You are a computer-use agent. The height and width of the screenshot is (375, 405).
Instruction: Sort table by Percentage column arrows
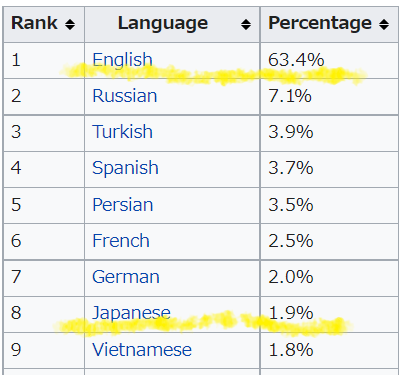point(384,24)
